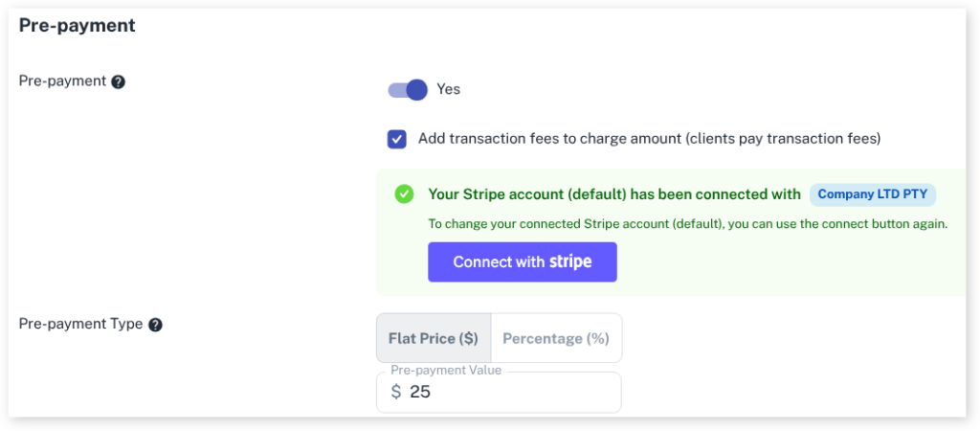Click the "Add transaction fees to charge amount" text
Viewport: 980px width, 431px height.
(649, 139)
